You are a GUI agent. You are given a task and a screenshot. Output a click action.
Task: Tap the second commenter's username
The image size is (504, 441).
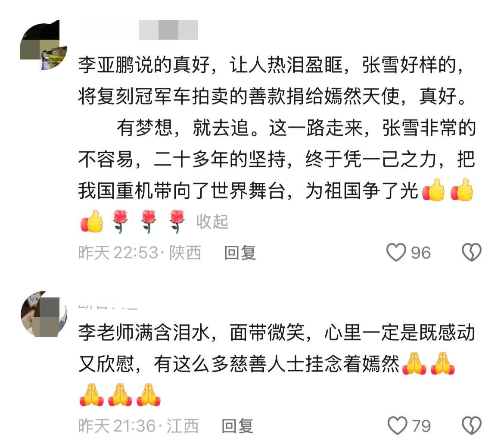pyautogui.click(x=108, y=307)
